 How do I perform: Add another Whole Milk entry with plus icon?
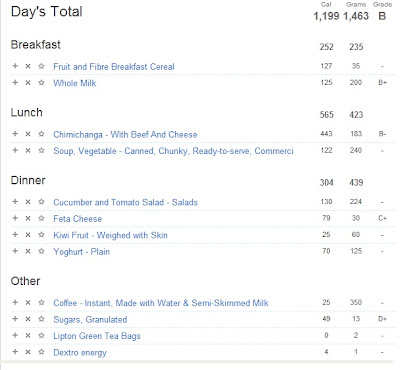tap(15, 82)
